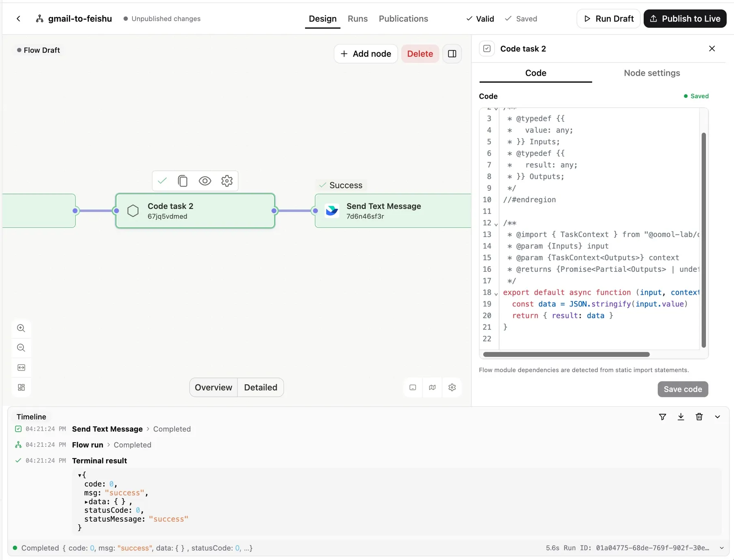This screenshot has height=560, width=734.
Task: Switch to Node settings tab
Action: coord(652,73)
